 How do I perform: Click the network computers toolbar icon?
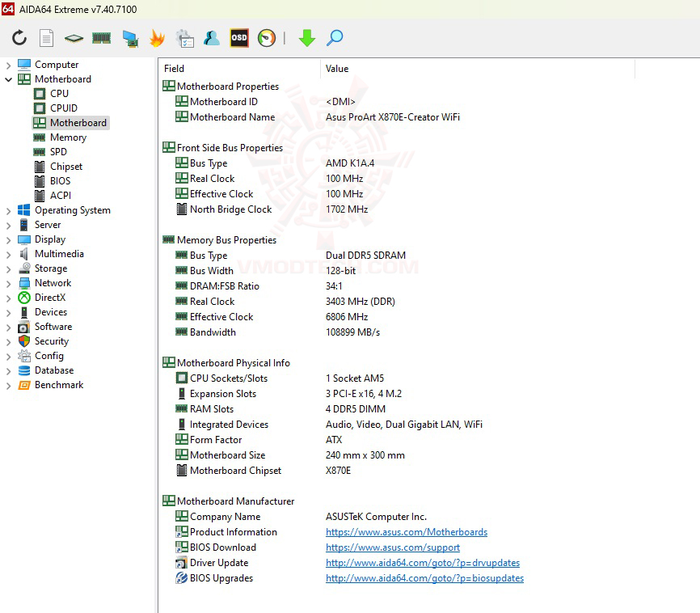pyautogui.click(x=130, y=39)
